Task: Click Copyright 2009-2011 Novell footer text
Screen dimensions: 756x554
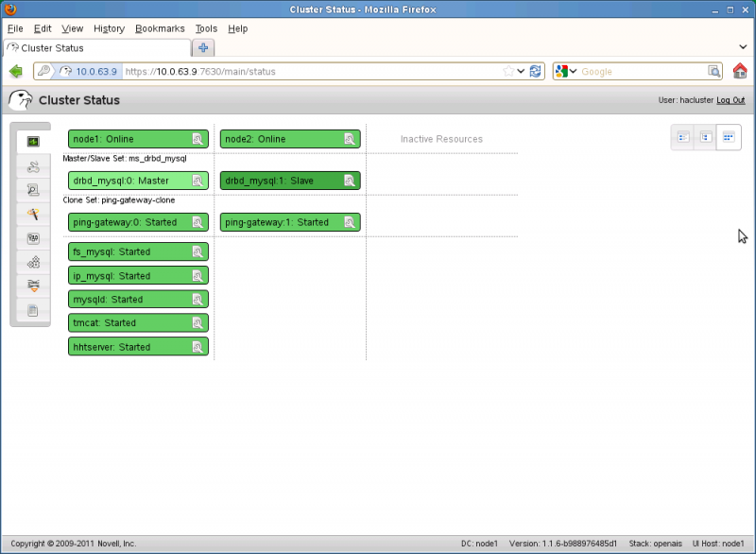Action: [74, 544]
